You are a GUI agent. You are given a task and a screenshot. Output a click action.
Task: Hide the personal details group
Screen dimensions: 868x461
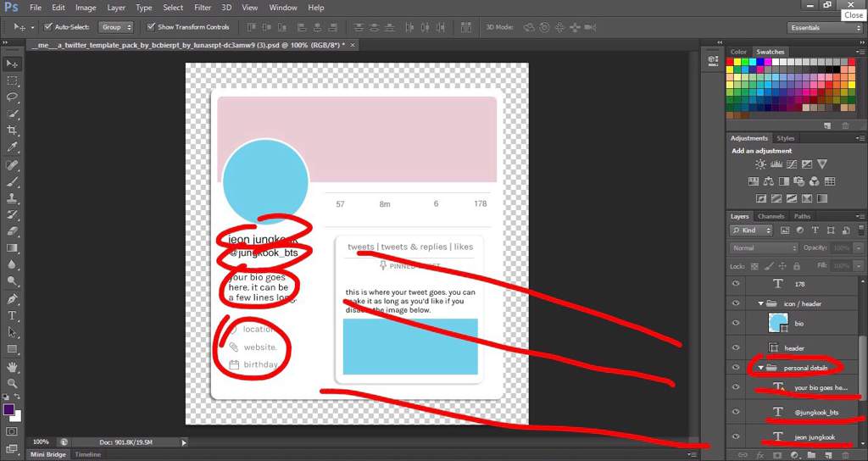point(736,368)
